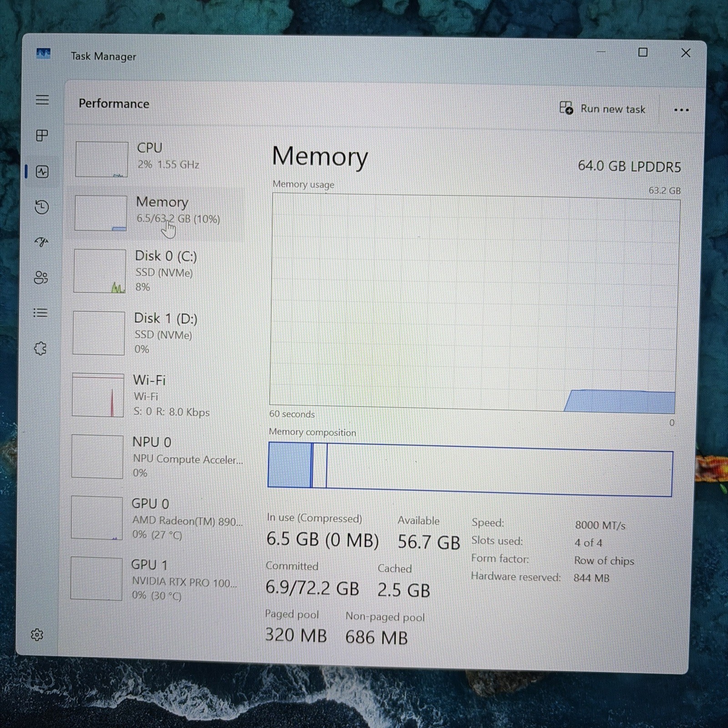Select GPU 1 NVIDIA RTX entry
728x728 pixels.
pyautogui.click(x=156, y=580)
